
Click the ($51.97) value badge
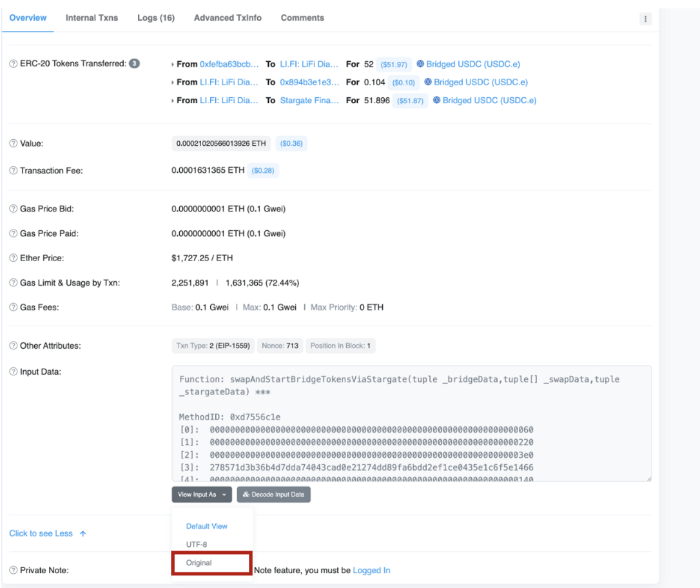(393, 64)
